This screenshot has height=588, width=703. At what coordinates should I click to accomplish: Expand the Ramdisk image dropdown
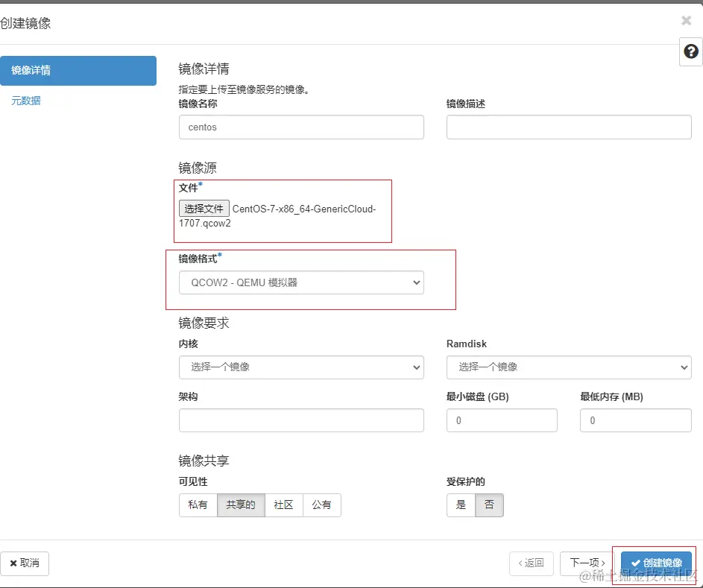coord(569,367)
